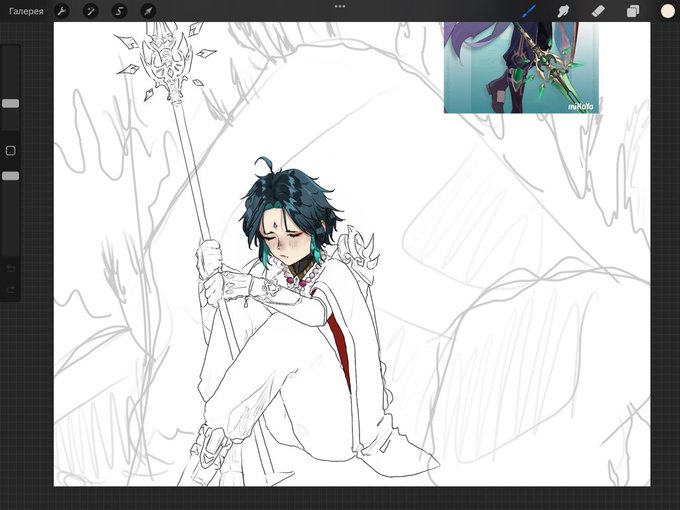Open the Adjustments magic wand menu

tap(91, 11)
